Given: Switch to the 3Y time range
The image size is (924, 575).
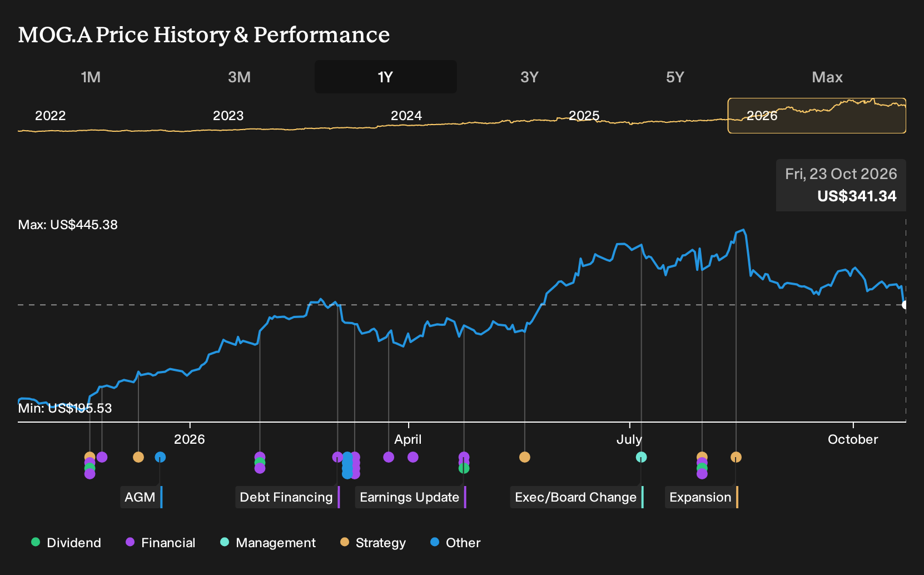Looking at the screenshot, I should [x=529, y=77].
